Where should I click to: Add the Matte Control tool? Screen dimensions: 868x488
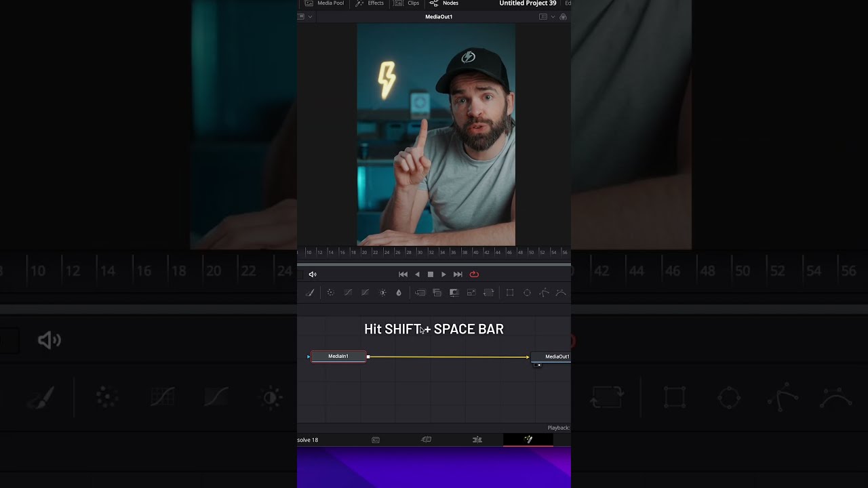(454, 293)
